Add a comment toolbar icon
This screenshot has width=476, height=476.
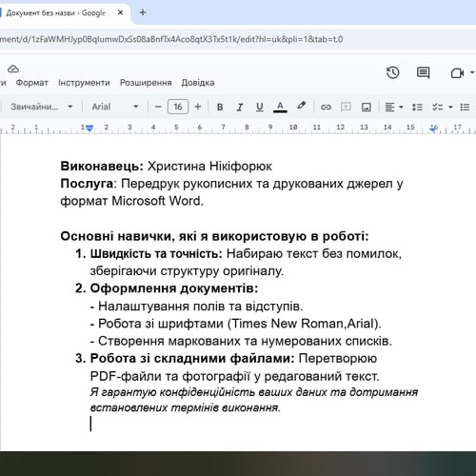346,107
